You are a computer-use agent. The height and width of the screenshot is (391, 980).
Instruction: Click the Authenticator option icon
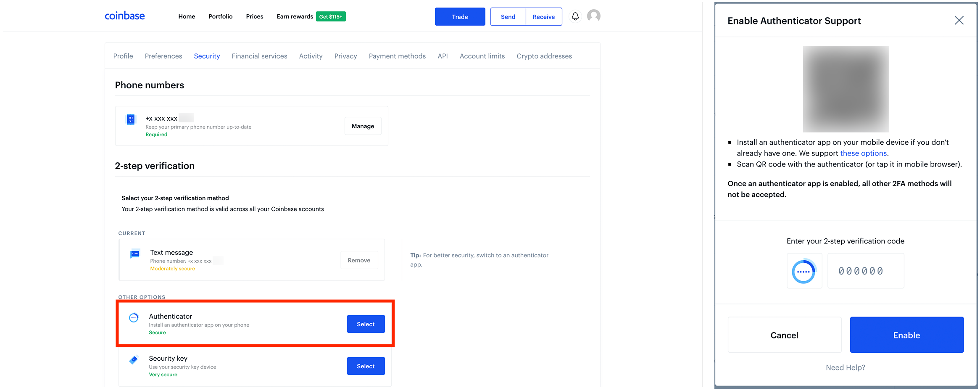pos(134,318)
